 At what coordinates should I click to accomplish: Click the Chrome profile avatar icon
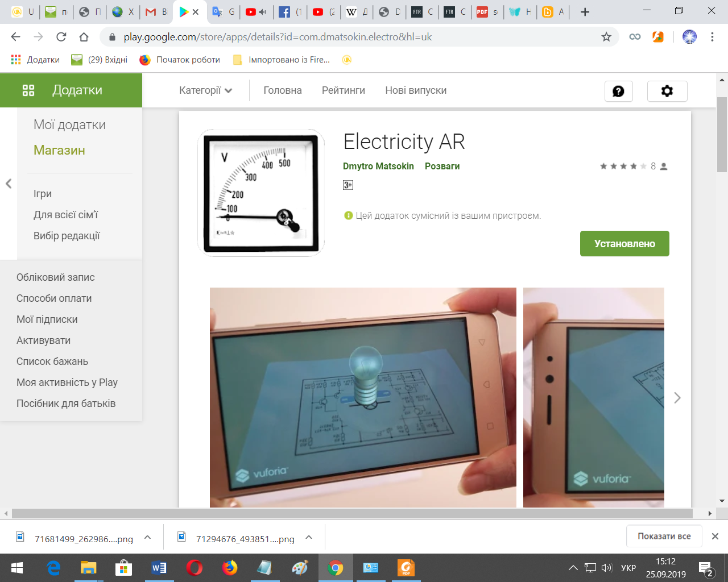click(x=689, y=37)
